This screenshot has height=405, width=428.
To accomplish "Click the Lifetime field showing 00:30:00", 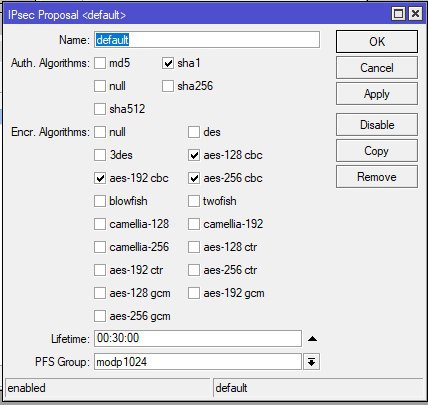I will [x=198, y=338].
